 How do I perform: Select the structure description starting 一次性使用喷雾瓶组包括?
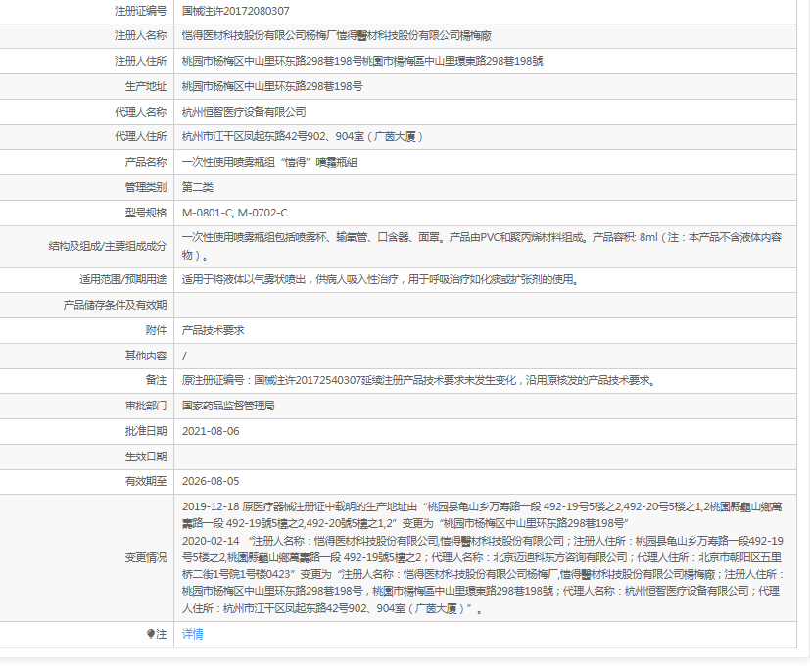tap(482, 246)
